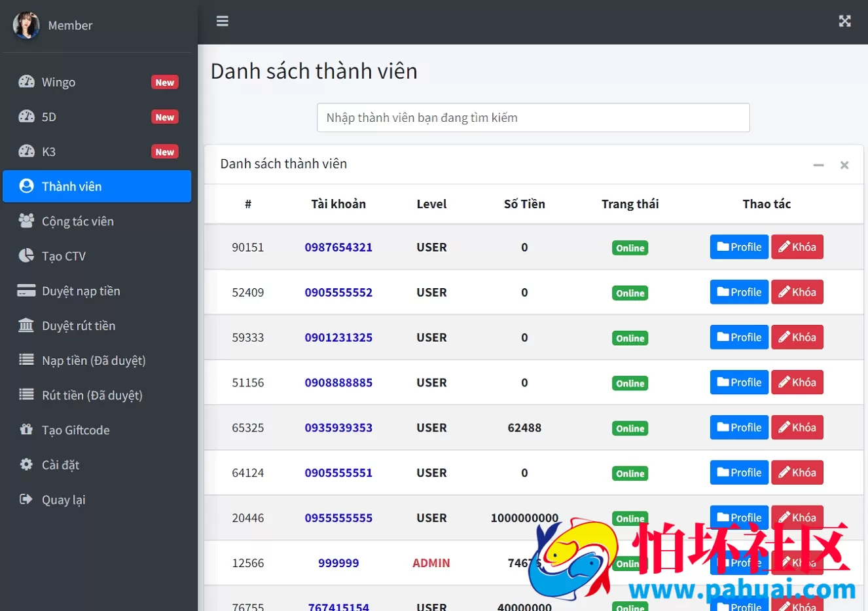868x611 pixels.
Task: Open Tạo Giftcode gift icon
Action: (x=26, y=430)
